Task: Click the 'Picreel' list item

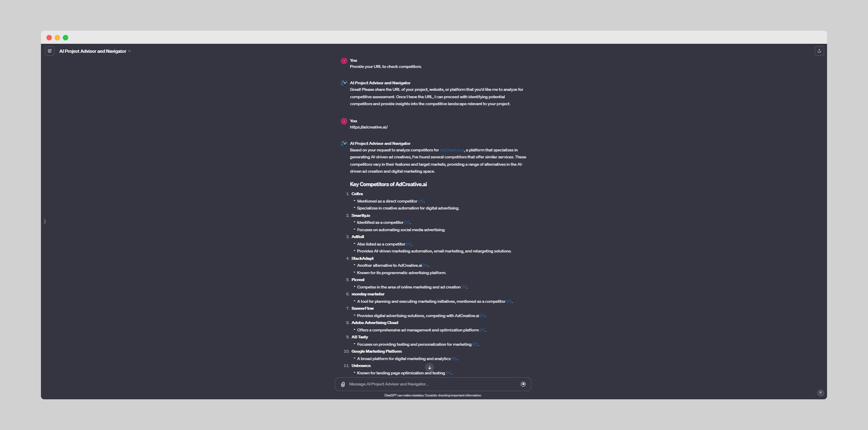Action: pyautogui.click(x=358, y=280)
